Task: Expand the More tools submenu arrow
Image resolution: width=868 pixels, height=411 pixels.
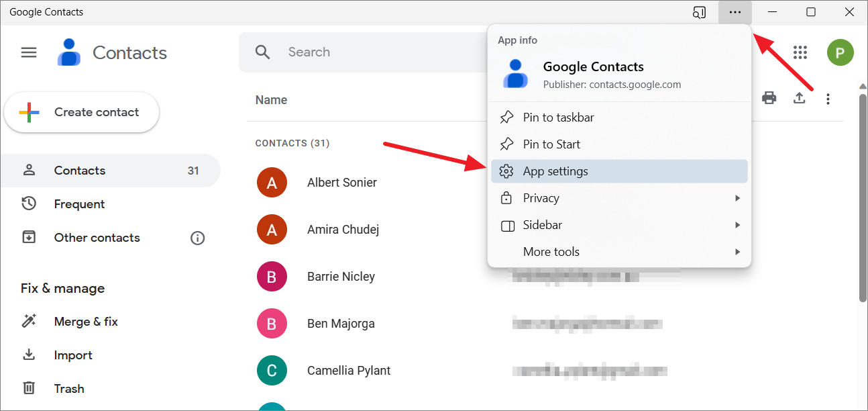Action: coord(737,252)
